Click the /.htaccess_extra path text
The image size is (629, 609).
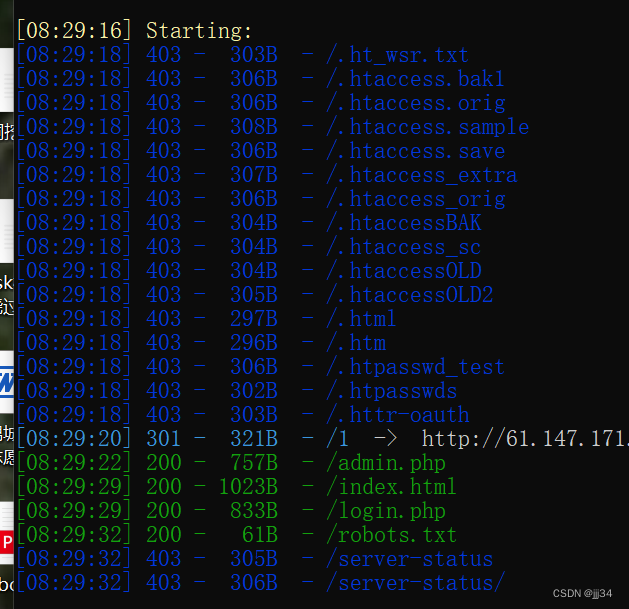click(x=421, y=175)
